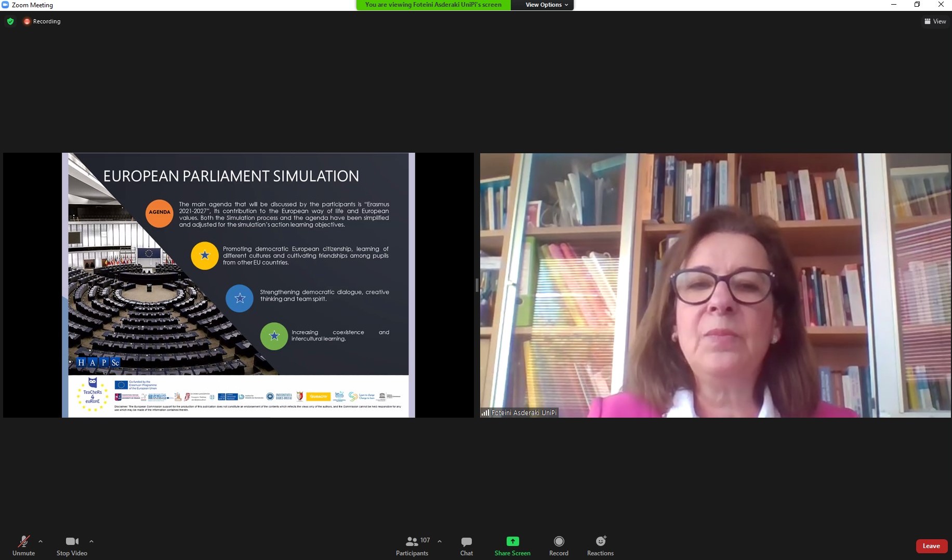Leave the meeting
The height and width of the screenshot is (560, 952).
coord(931,546)
